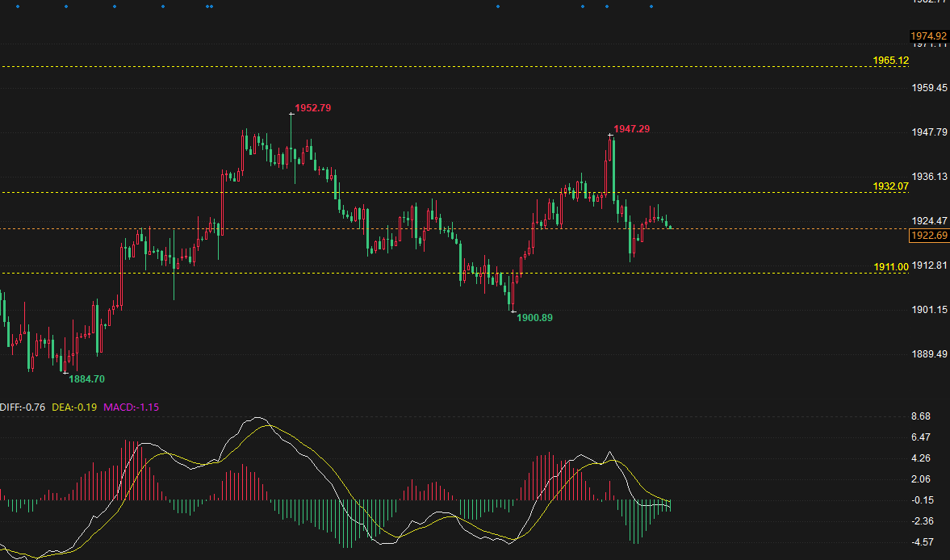Screen dimensions: 950x560
Task: Click the orange 1974.92 price tag
Action: click(927, 36)
